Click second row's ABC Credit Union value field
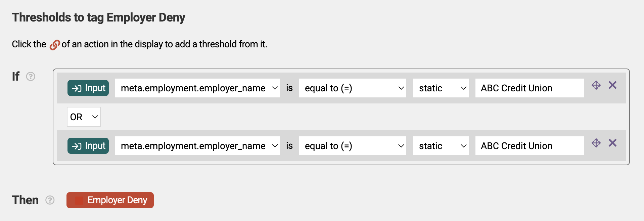This screenshot has width=644, height=221. coord(530,146)
